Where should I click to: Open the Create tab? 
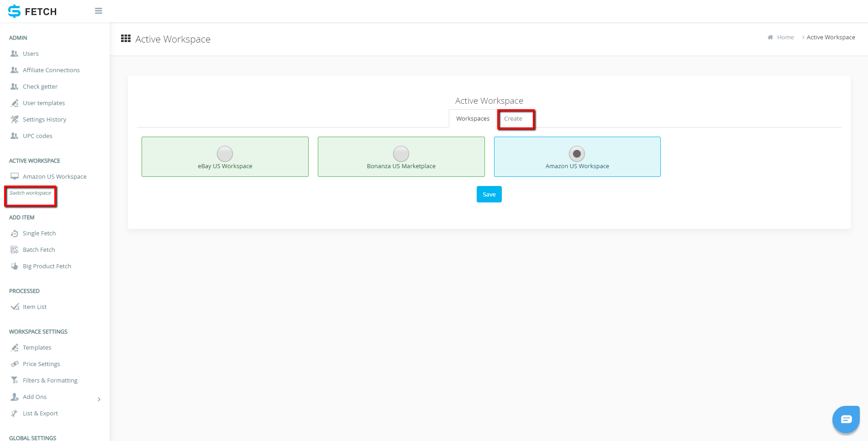coord(513,118)
